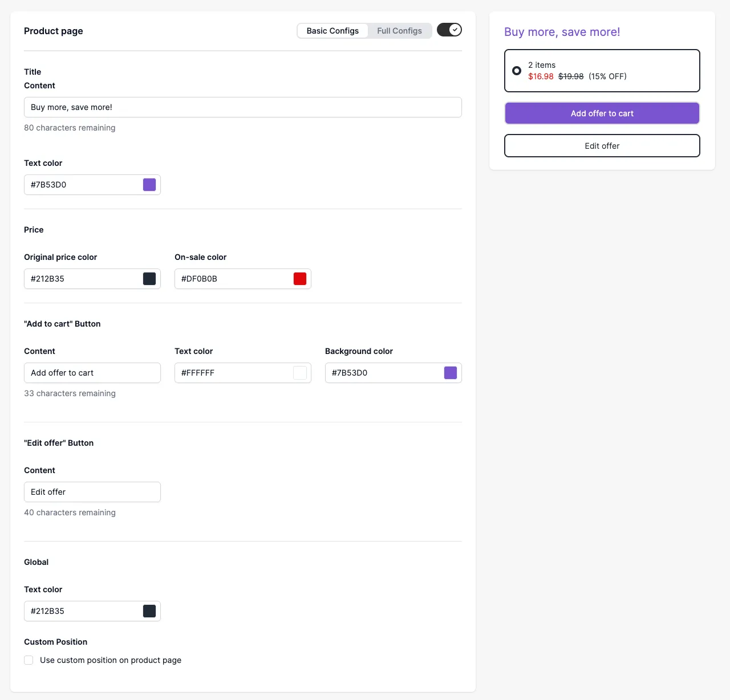Open the On-sale color red swatch

300,279
